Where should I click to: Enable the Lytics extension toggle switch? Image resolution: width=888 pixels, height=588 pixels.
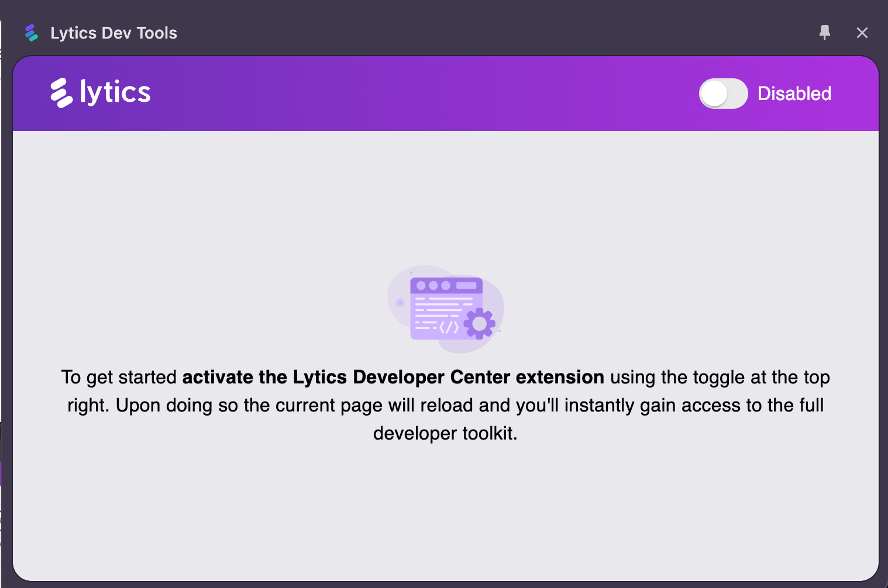pos(723,94)
